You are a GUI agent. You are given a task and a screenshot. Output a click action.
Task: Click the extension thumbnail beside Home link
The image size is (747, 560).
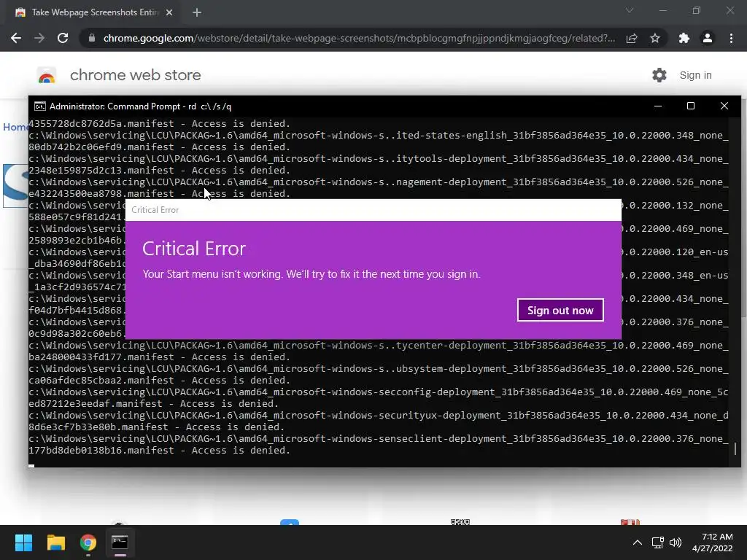(x=15, y=185)
